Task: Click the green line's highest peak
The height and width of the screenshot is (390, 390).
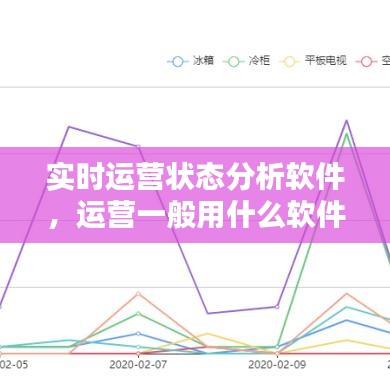Action: [347, 134]
